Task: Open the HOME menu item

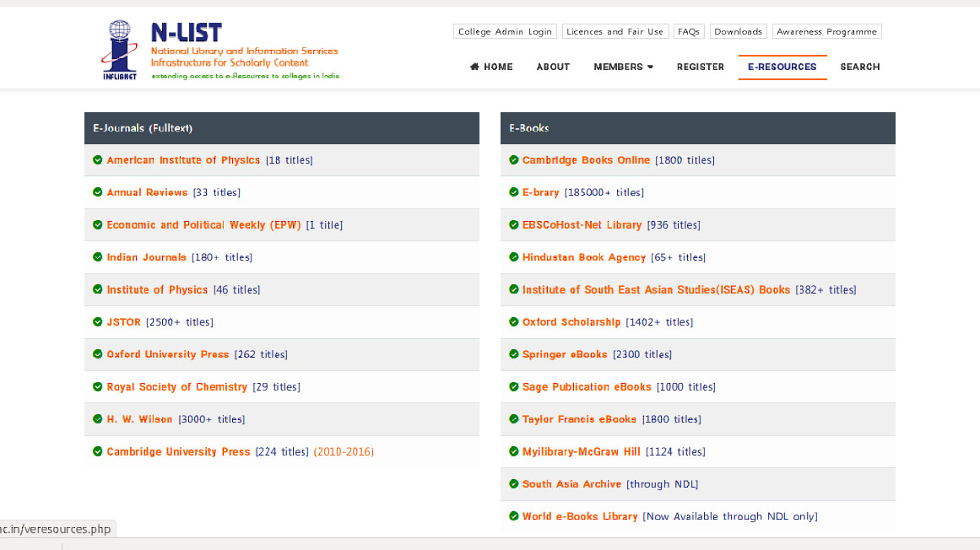Action: (491, 67)
